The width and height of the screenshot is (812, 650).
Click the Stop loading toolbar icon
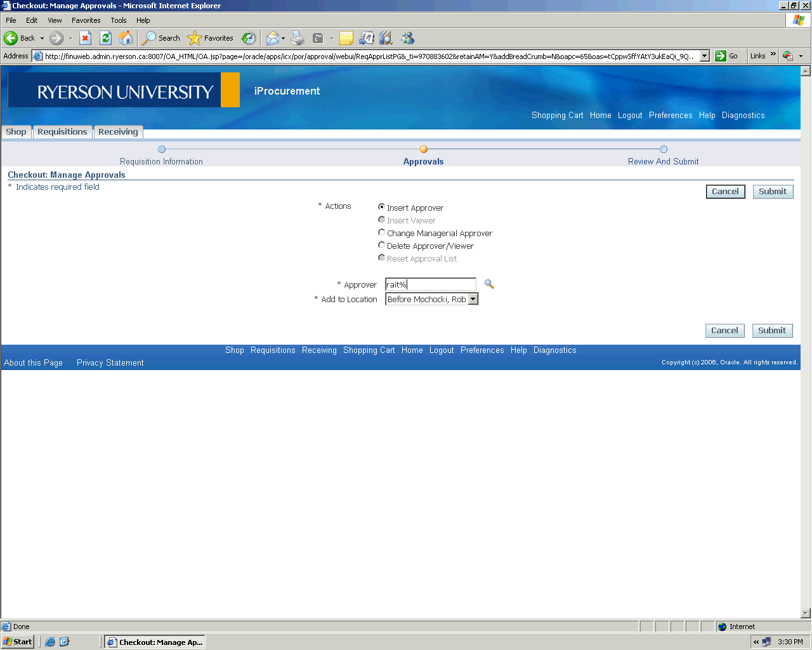(x=85, y=38)
